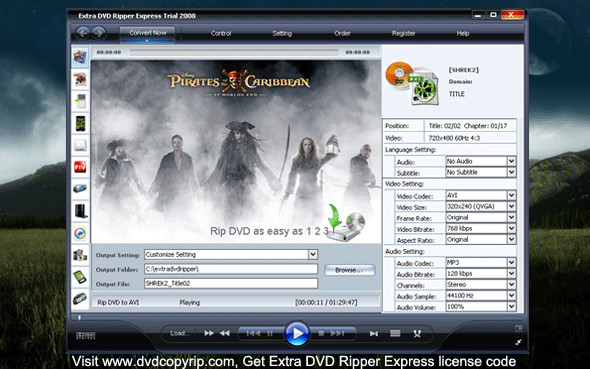Click the small window icon above expand icon
The image size is (590, 369).
519,328
